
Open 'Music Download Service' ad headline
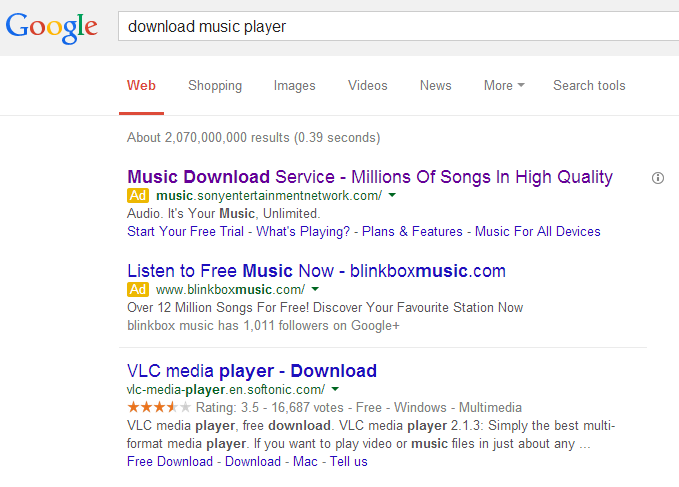pos(370,177)
